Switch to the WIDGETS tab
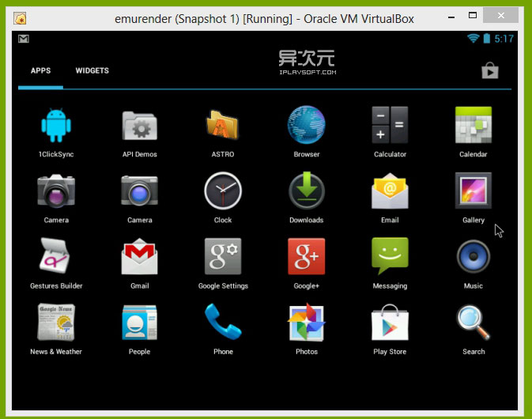 coord(92,70)
